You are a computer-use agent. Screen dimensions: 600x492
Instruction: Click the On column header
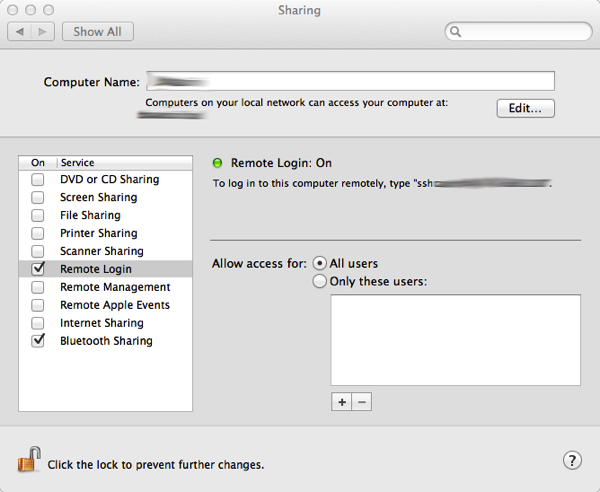[x=38, y=163]
